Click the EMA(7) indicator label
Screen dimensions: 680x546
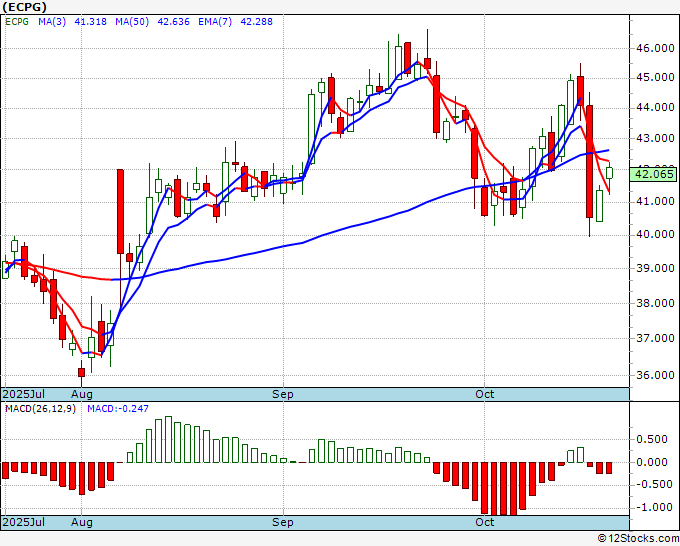pos(215,22)
